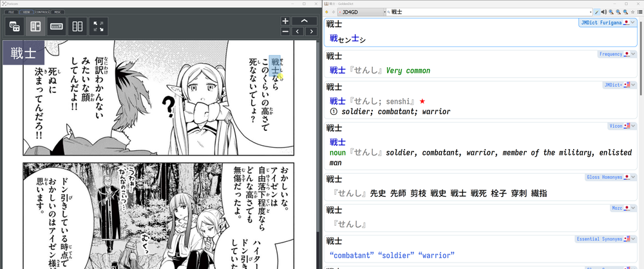The height and width of the screenshot is (269, 644).
Task: Zoom out with the minus button
Action: (285, 31)
